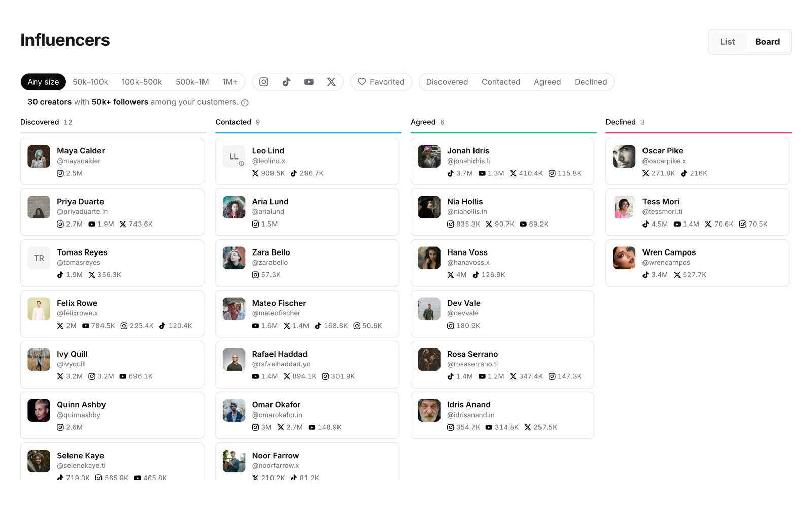Screen dimensions: 812x508
Task: Filter by Declined status
Action: pyautogui.click(x=591, y=82)
